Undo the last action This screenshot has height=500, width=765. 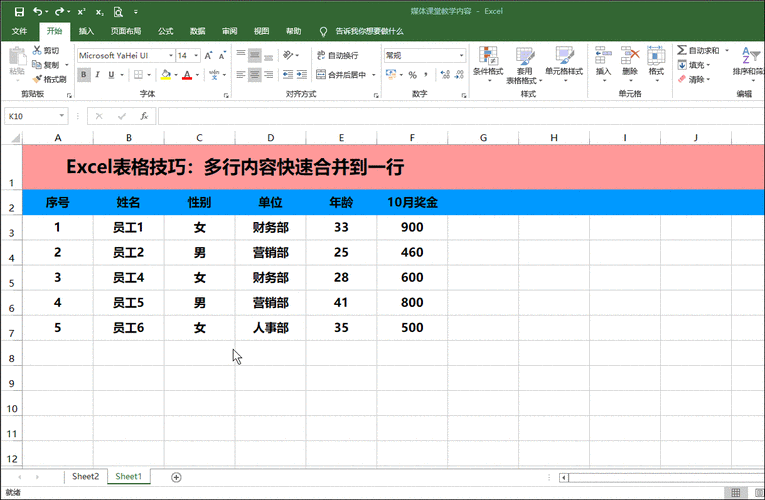(38, 11)
